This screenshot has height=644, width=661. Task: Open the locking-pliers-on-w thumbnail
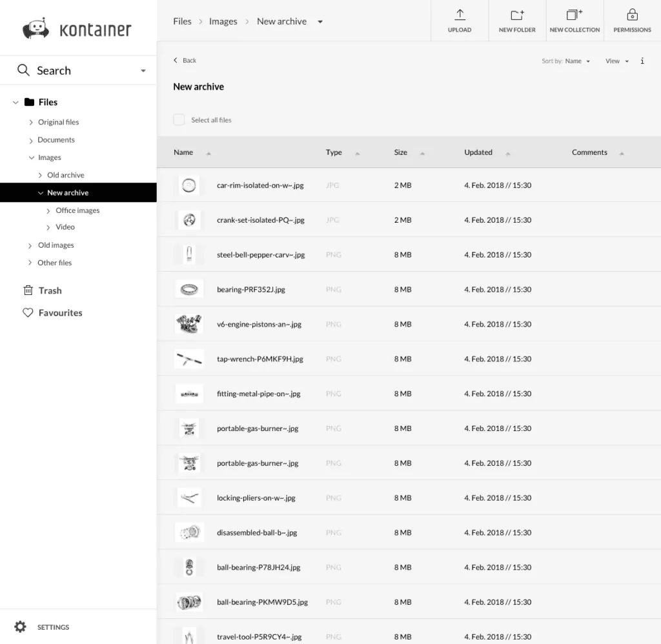coord(189,498)
